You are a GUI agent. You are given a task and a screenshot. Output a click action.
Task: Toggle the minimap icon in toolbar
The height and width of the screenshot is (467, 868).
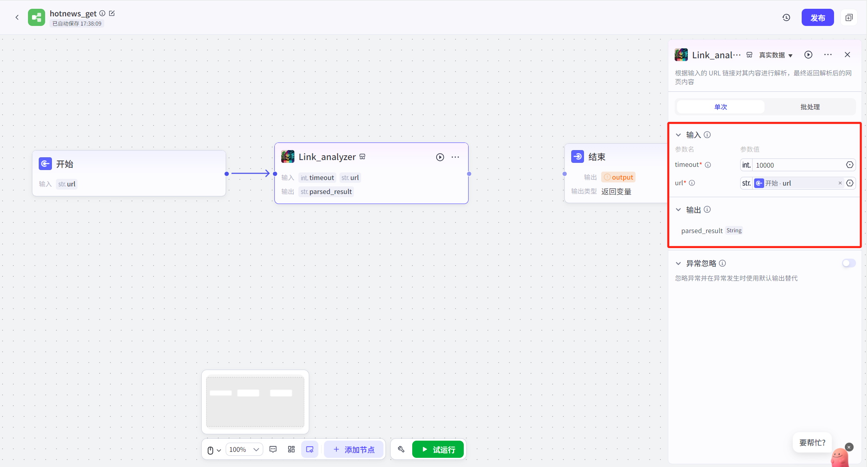(310, 449)
